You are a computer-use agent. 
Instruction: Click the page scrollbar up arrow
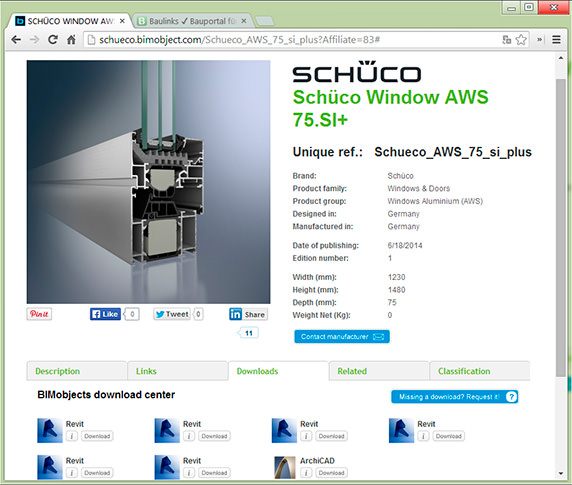coord(561,58)
